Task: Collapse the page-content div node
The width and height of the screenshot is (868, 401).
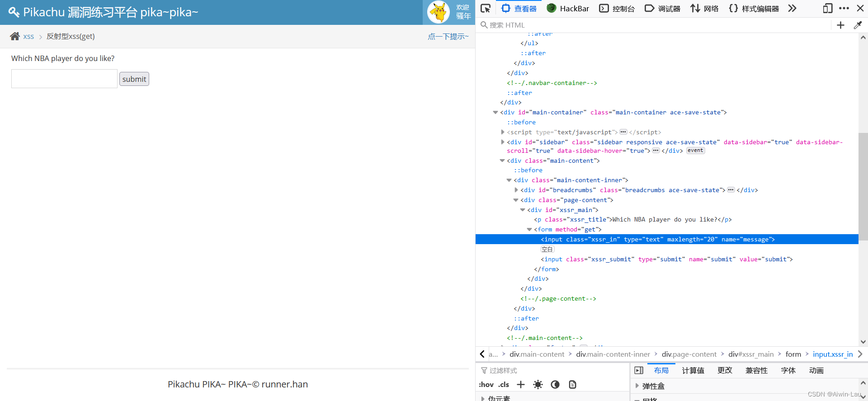Action: 516,200
